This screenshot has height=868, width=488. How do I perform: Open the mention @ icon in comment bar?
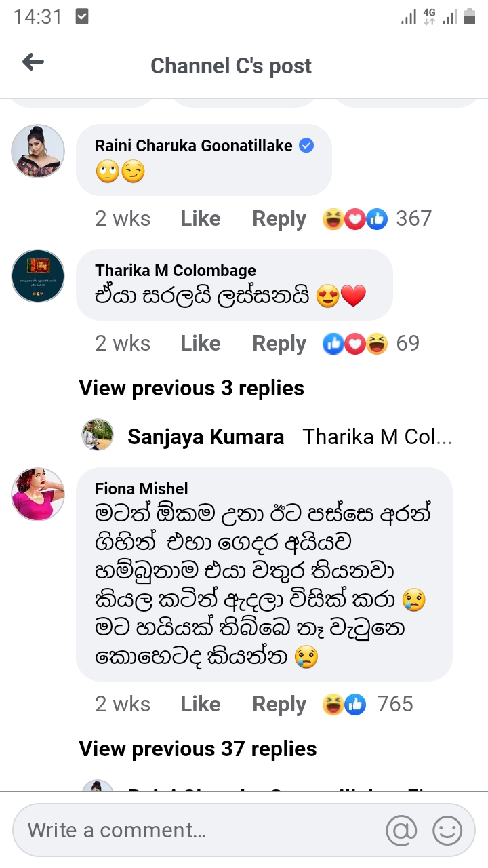pos(401,830)
